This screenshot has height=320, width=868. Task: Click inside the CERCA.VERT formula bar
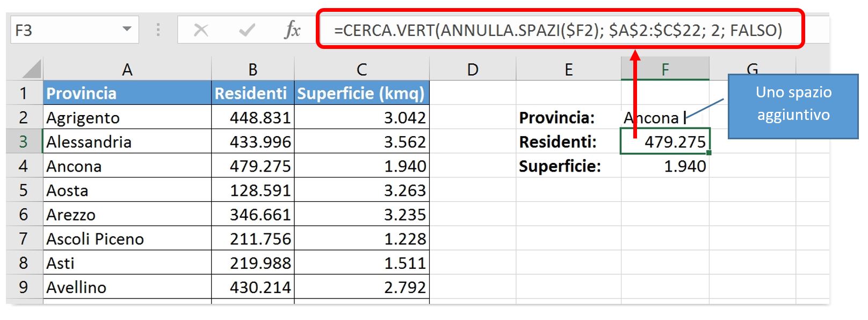click(560, 30)
